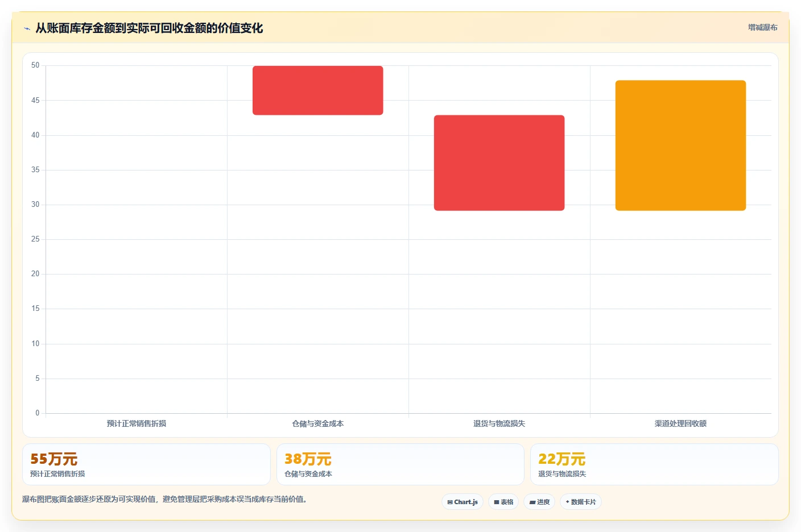This screenshot has width=801, height=532.
Task: Click the 仓储与资金成本 x-axis label
Action: coord(318,423)
